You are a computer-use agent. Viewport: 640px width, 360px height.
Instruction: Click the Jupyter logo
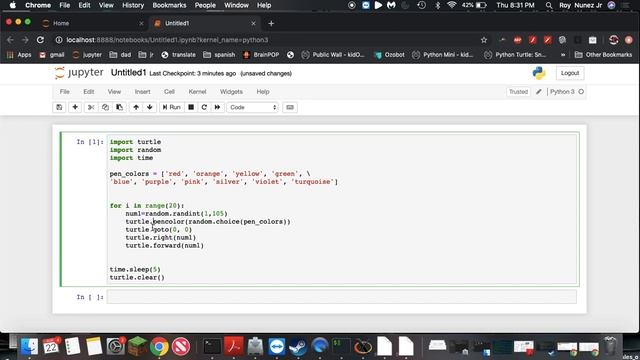click(79, 73)
